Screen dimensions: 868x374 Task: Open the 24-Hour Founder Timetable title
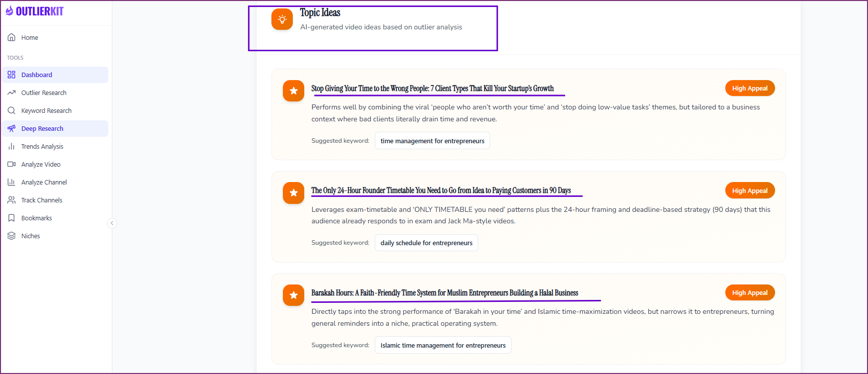pos(440,190)
